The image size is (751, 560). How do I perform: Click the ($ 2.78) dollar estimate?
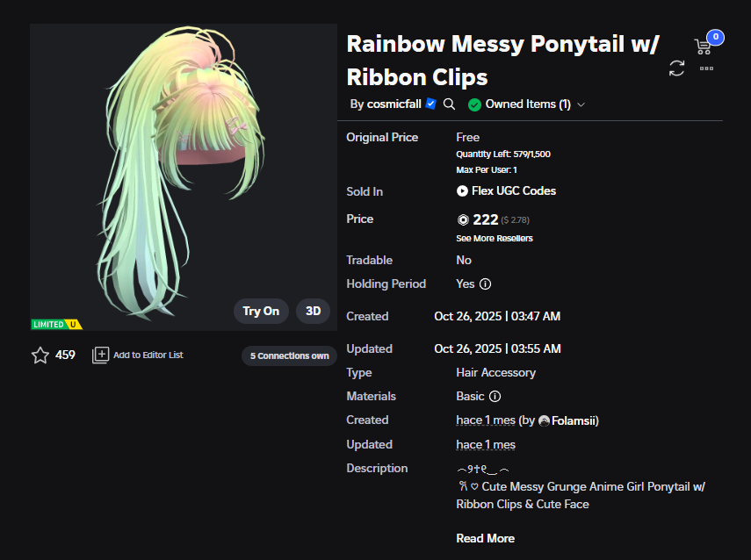(515, 220)
